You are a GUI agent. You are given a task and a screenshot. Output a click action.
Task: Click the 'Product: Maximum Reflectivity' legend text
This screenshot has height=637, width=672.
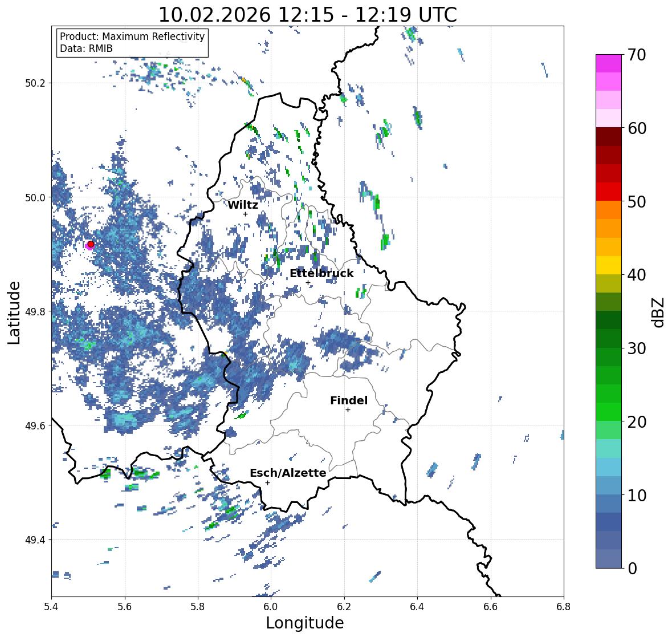tap(132, 36)
